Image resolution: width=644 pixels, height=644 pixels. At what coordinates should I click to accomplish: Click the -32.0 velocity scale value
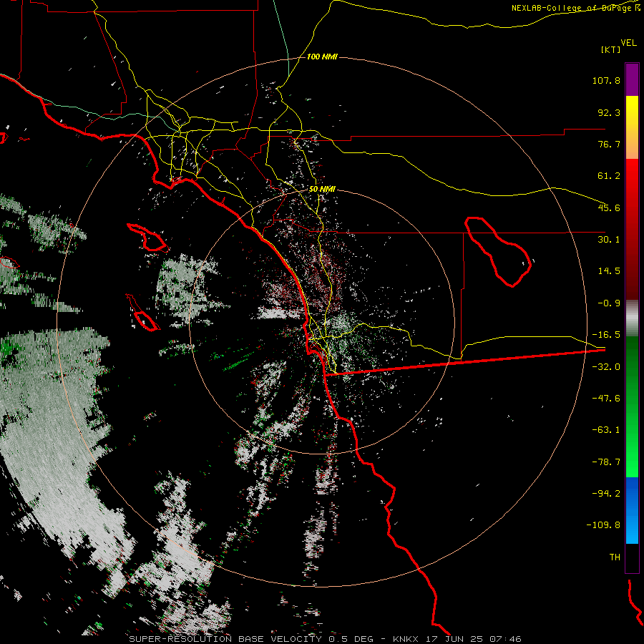(x=606, y=367)
